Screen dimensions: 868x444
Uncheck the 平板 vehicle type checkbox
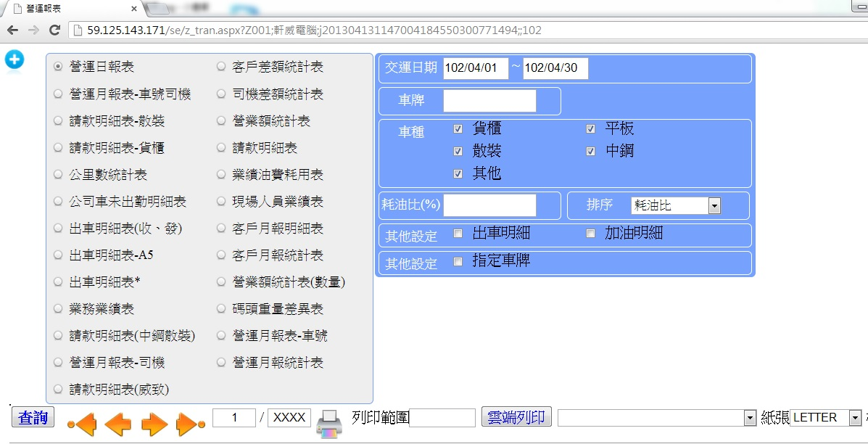[x=591, y=129]
